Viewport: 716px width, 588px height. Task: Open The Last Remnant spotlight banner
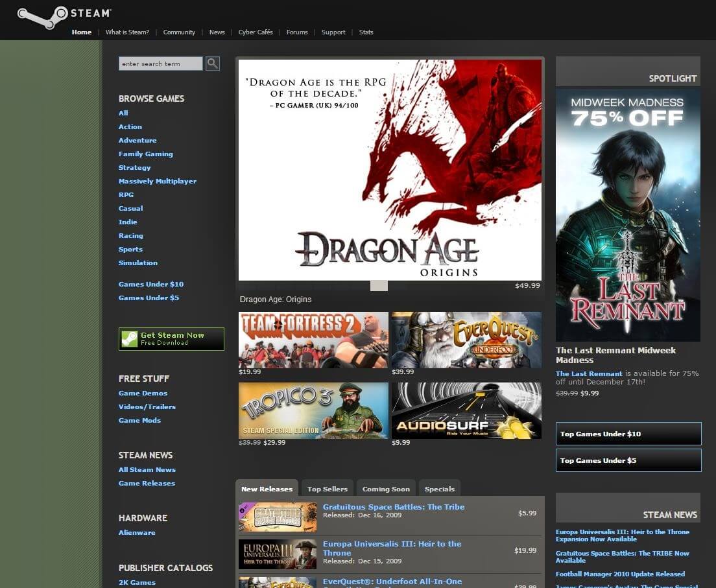627,215
